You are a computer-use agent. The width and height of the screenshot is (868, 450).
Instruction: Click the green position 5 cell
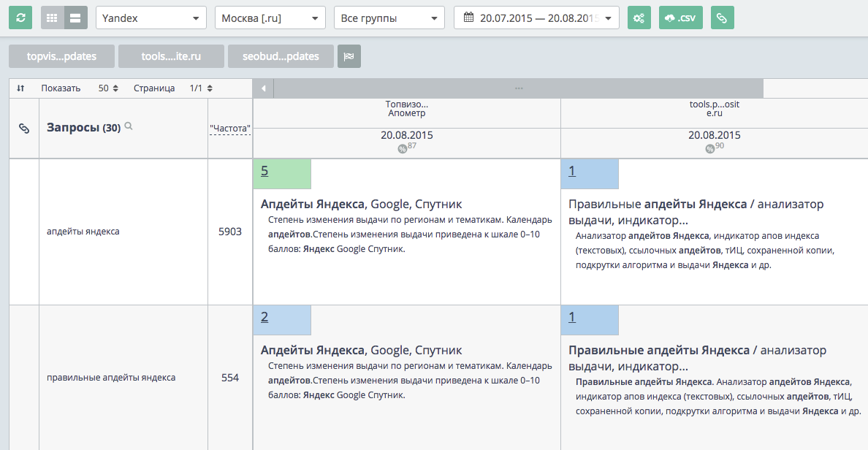282,174
